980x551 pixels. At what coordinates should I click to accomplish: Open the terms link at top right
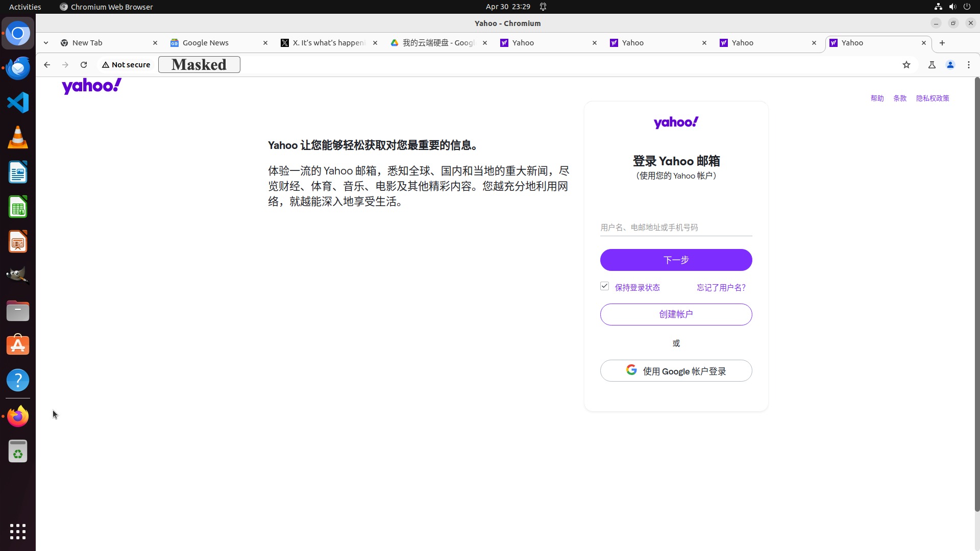(x=900, y=98)
